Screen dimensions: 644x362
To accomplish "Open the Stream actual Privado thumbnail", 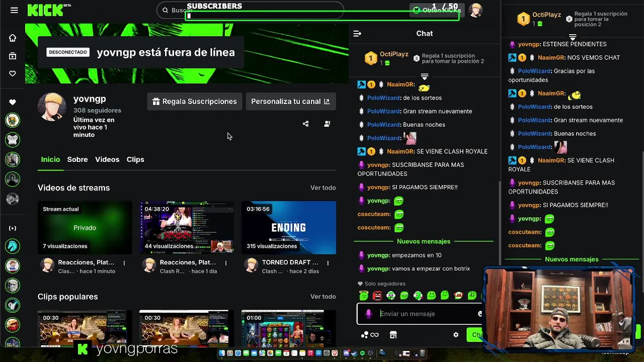I will pos(85,228).
